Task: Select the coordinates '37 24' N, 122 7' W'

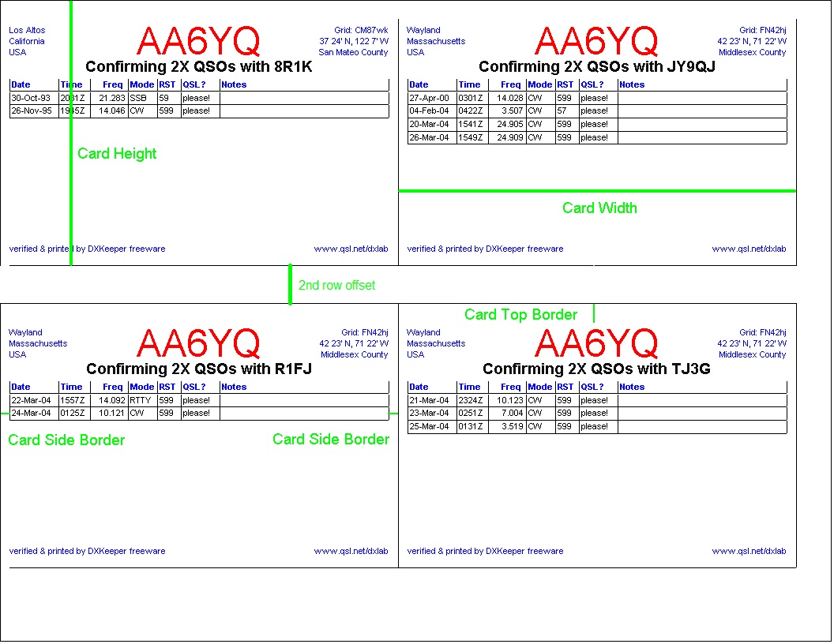Action: 354,42
